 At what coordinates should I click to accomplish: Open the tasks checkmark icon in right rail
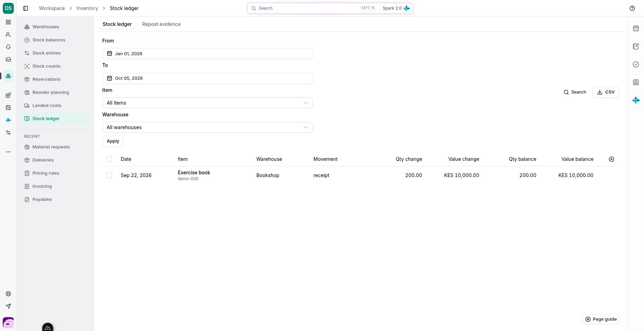tap(636, 64)
